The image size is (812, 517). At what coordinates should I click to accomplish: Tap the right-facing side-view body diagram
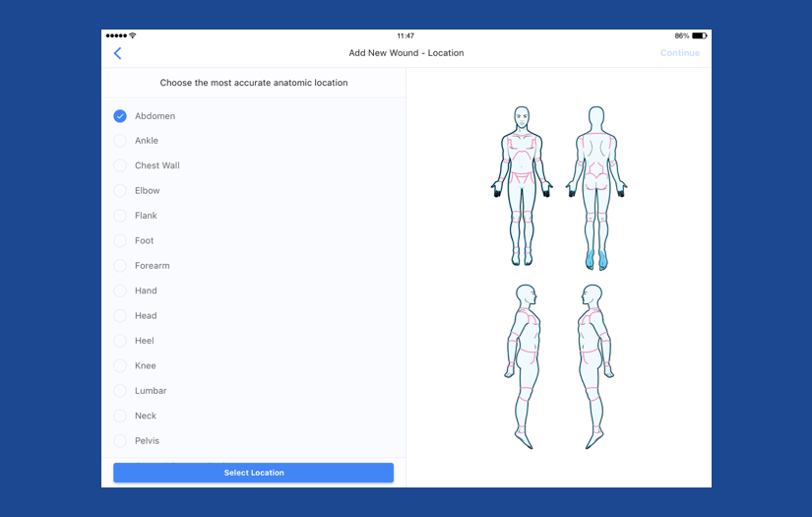coord(524,366)
